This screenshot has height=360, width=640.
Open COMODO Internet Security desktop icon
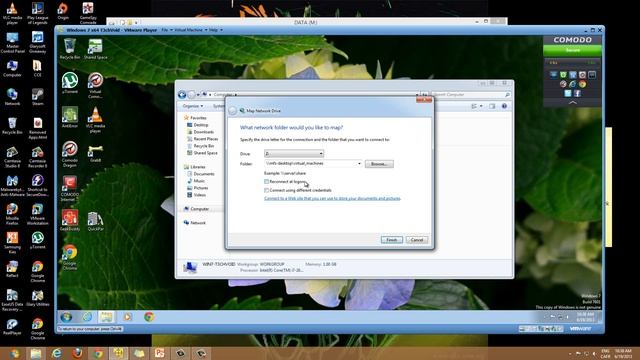[70, 188]
